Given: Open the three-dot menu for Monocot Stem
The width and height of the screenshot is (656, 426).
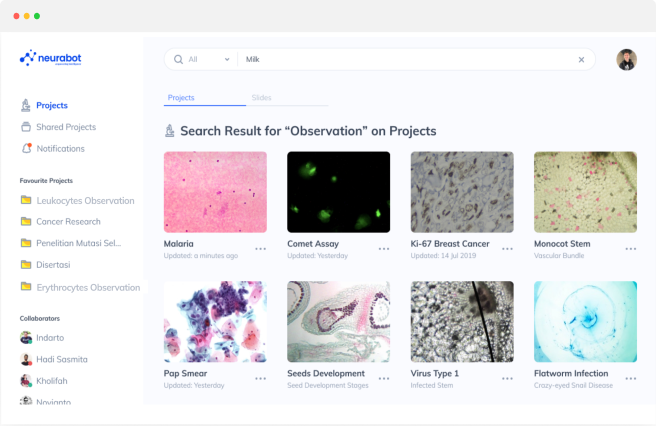Looking at the screenshot, I should click(x=631, y=249).
